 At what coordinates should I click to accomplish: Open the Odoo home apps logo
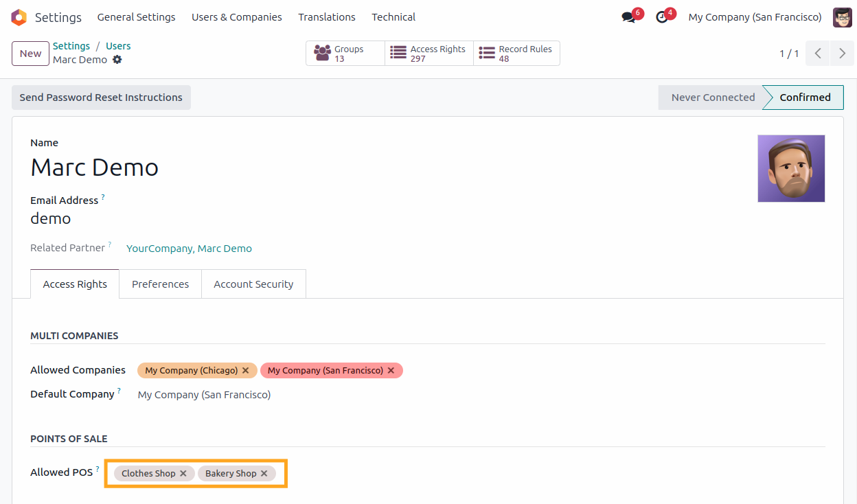click(x=19, y=17)
